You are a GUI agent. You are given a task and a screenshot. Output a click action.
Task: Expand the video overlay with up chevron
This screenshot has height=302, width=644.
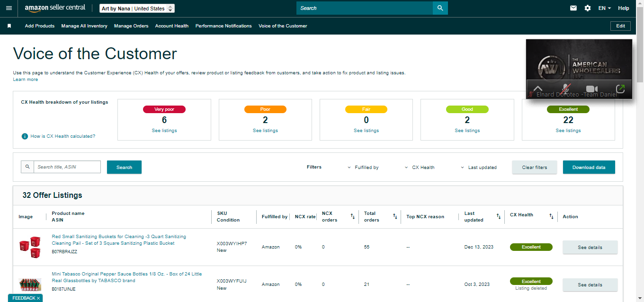tap(538, 89)
